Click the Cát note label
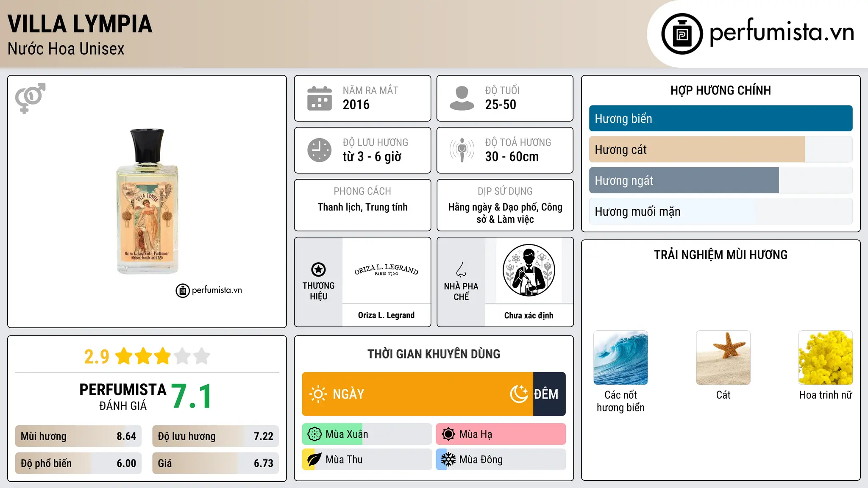The image size is (868, 488). 723,395
